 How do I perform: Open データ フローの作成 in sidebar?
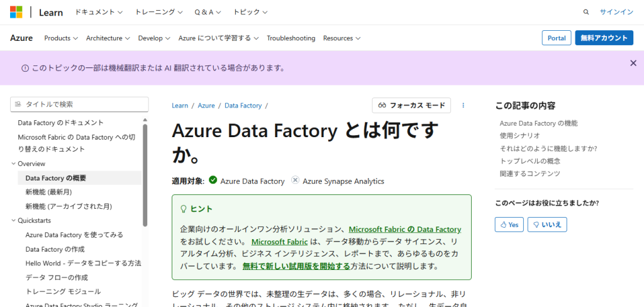click(x=57, y=277)
